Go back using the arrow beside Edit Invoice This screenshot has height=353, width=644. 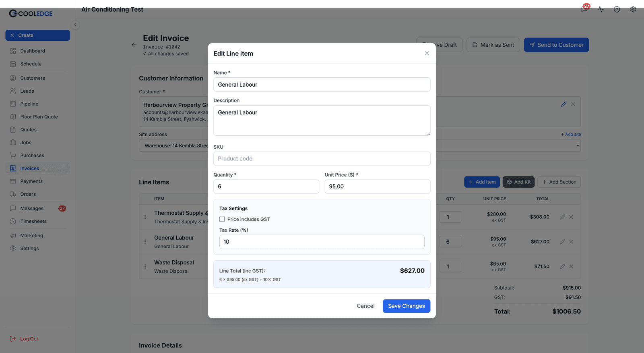coord(134,45)
